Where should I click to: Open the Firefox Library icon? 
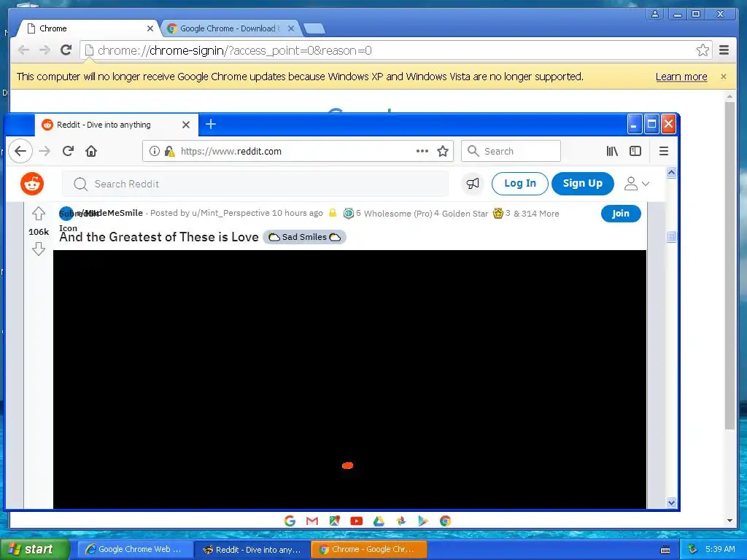[x=612, y=152]
